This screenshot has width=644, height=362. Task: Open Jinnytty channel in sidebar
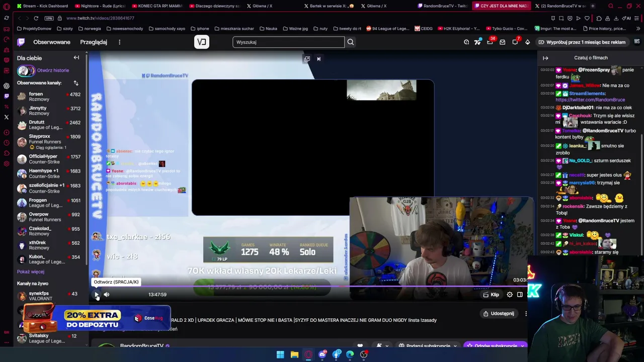49,111
